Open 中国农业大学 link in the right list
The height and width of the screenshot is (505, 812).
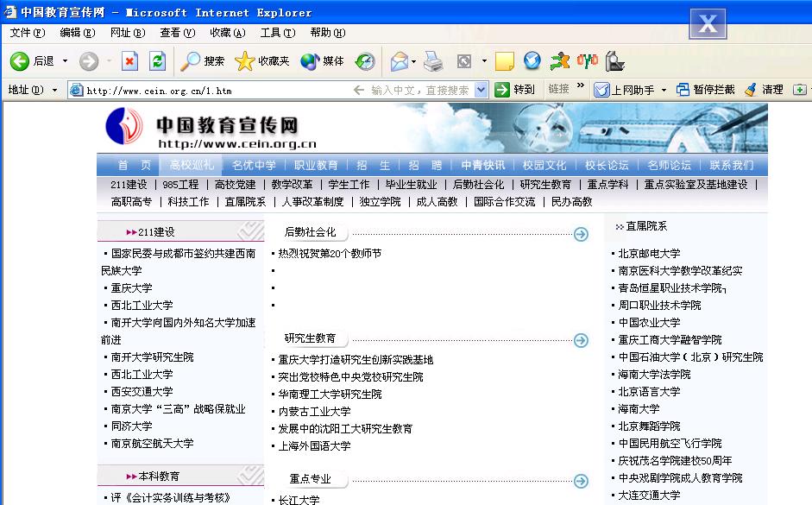point(649,322)
